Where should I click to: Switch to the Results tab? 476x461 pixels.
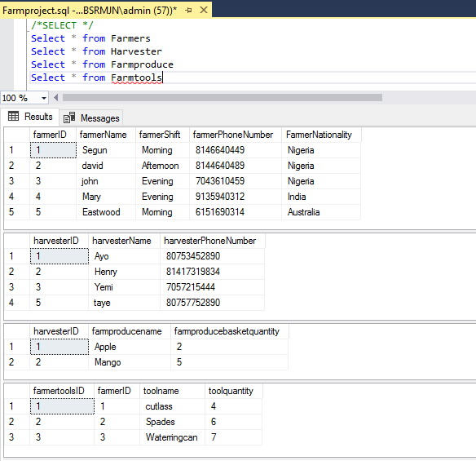coord(30,117)
